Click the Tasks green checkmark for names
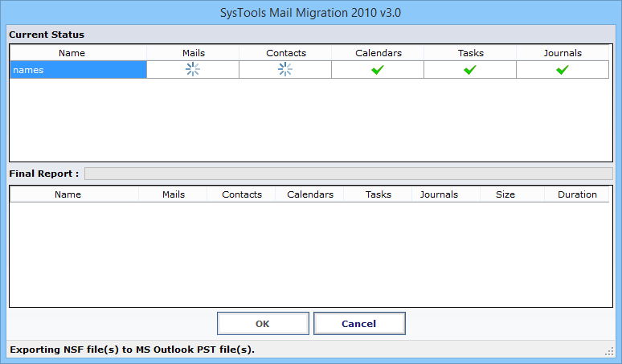Viewport: 622px width, 364px height. tap(470, 70)
